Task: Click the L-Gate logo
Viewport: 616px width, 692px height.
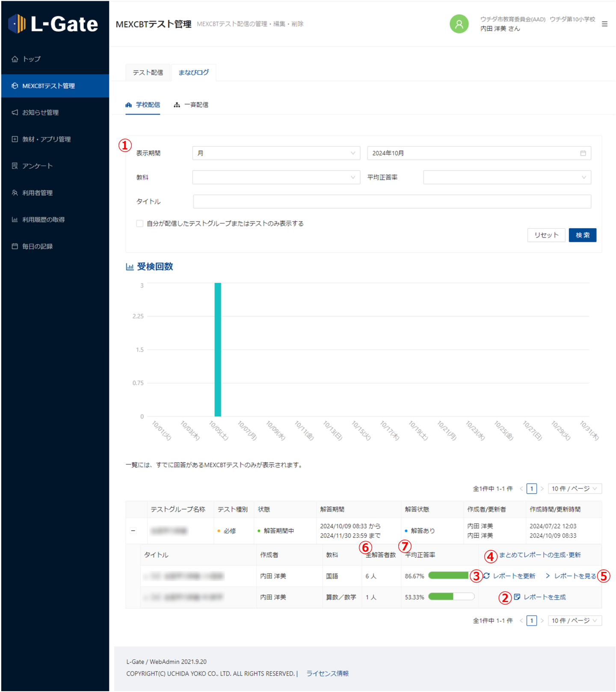Action: [x=53, y=24]
